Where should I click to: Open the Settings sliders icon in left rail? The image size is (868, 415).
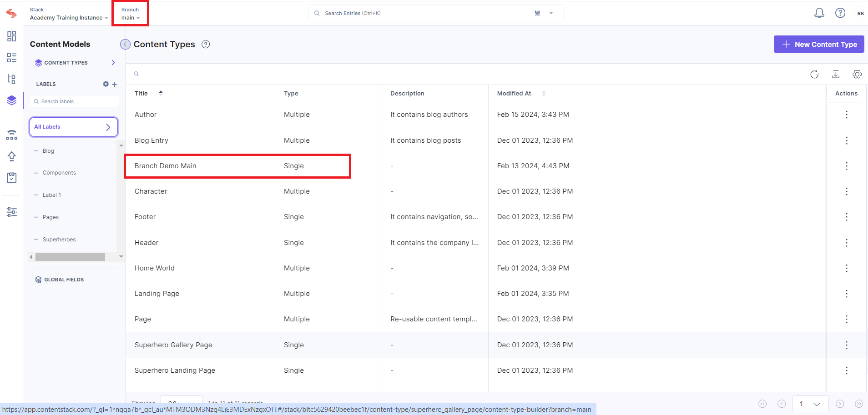pyautogui.click(x=11, y=212)
